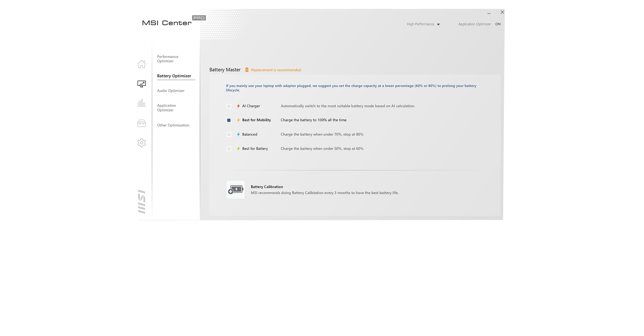Uncheck the Best for Mobility option
644x336 pixels.
[229, 120]
